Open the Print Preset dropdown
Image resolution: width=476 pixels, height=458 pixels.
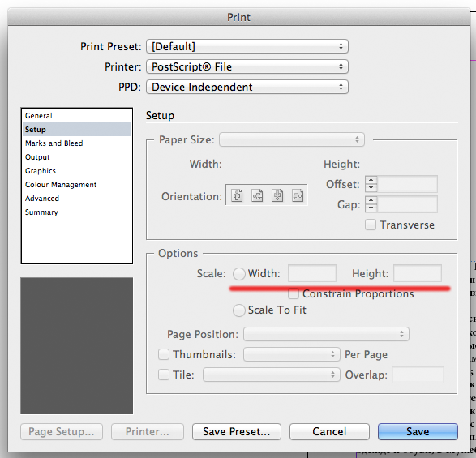247,46
